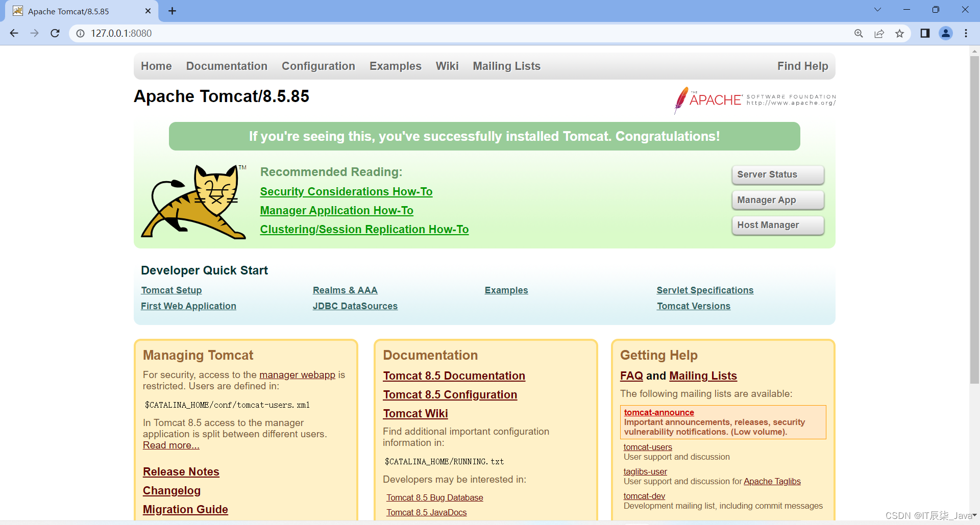Open Tomcat 8.5 Bug Database link
This screenshot has height=525, width=980.
[x=435, y=497]
